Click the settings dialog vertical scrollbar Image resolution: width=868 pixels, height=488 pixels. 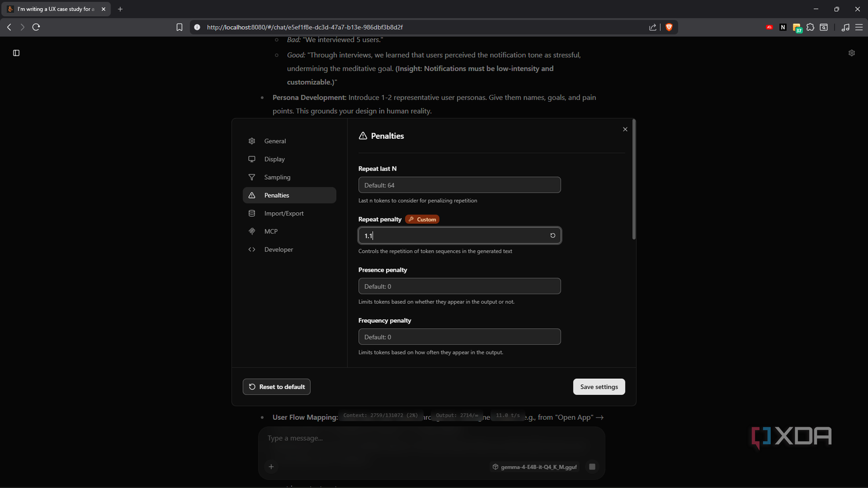[634, 179]
